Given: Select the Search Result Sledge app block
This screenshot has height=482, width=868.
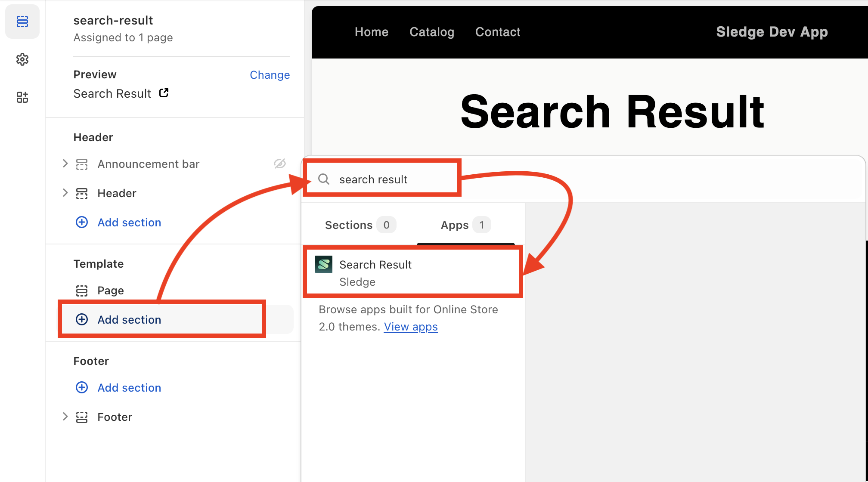Looking at the screenshot, I should coord(412,272).
